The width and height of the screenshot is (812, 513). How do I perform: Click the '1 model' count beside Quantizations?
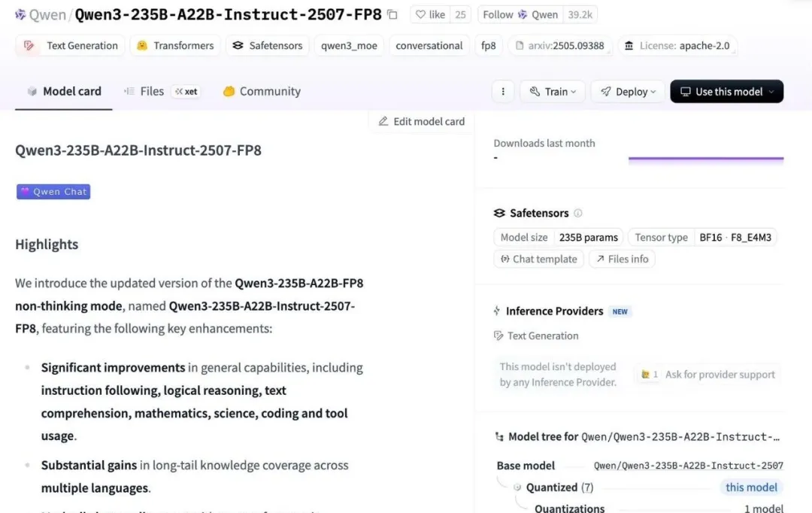764,508
